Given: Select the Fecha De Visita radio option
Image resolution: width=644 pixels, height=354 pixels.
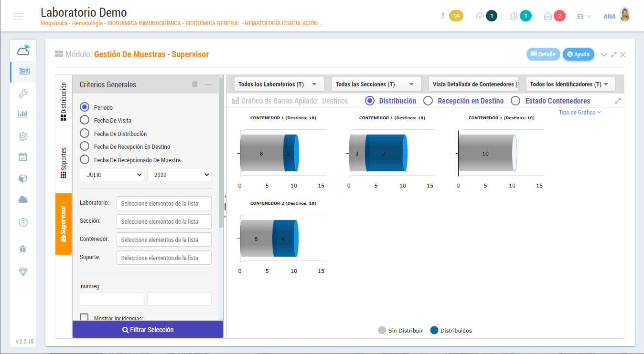Looking at the screenshot, I should click(85, 120).
